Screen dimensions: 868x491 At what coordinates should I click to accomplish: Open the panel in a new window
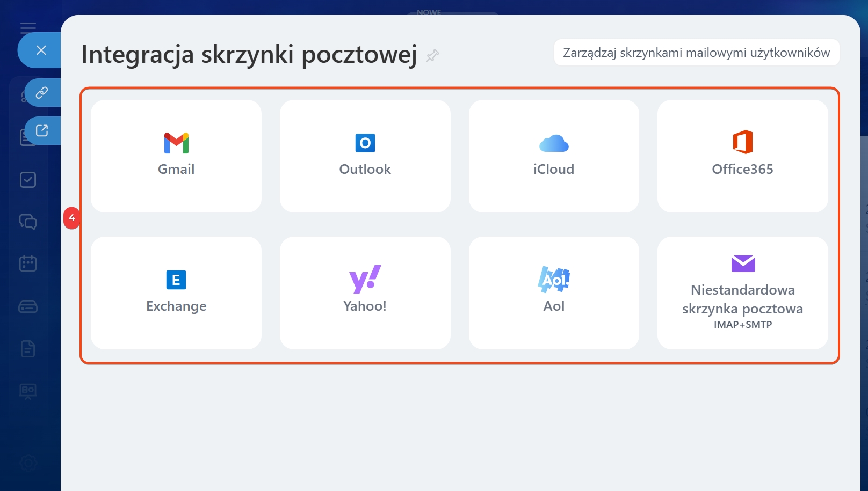click(x=42, y=130)
